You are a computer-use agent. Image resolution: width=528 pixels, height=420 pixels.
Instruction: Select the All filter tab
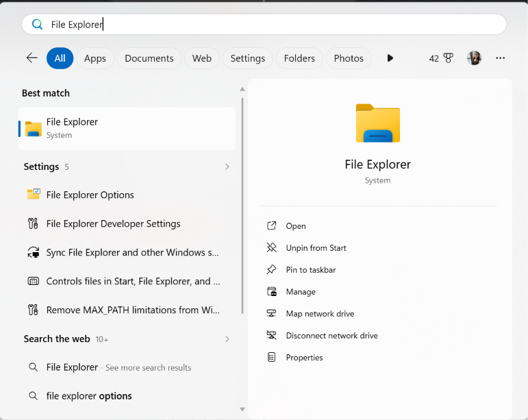point(60,58)
